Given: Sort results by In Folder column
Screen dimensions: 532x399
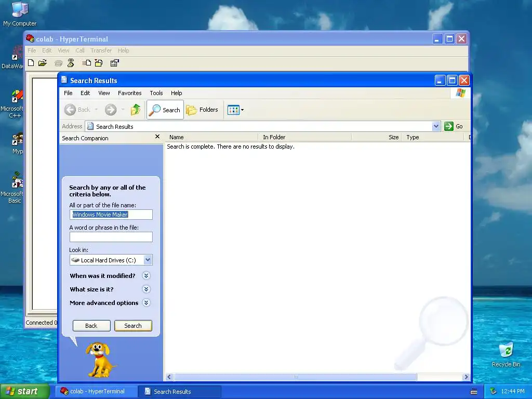Looking at the screenshot, I should click(304, 137).
